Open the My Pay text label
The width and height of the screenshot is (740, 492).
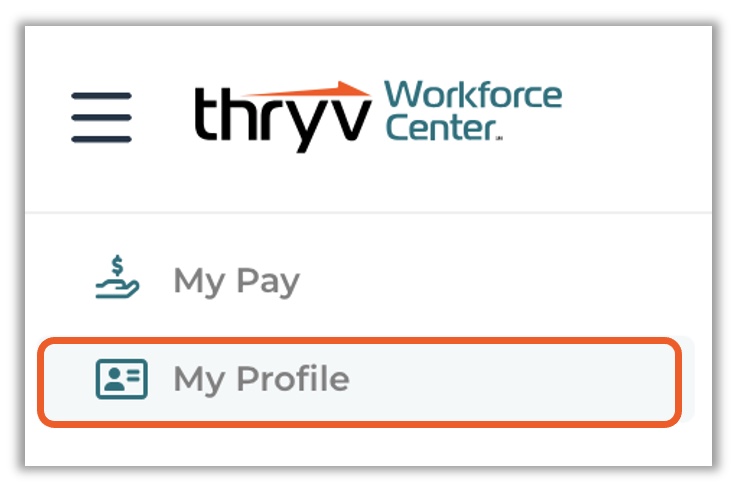tap(236, 282)
